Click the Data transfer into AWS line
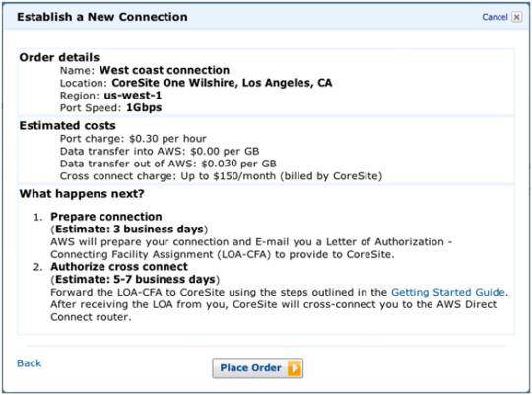532x395 pixels. pyautogui.click(x=160, y=151)
